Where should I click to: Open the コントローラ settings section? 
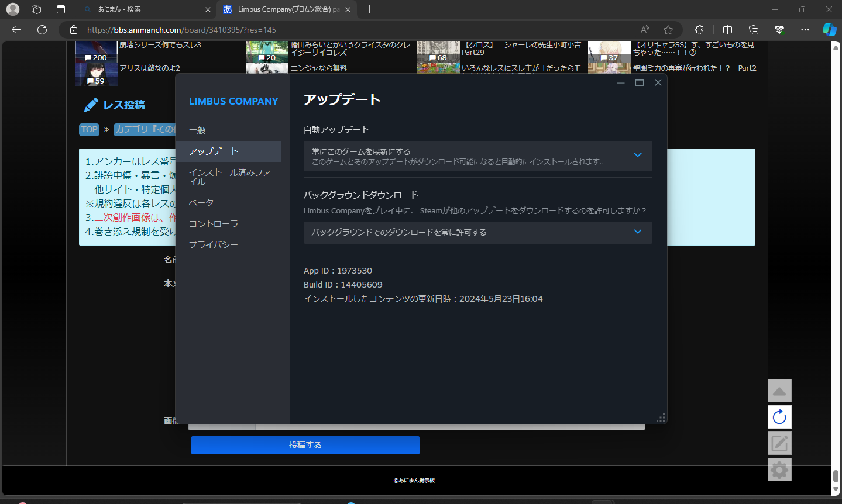pyautogui.click(x=228, y=224)
